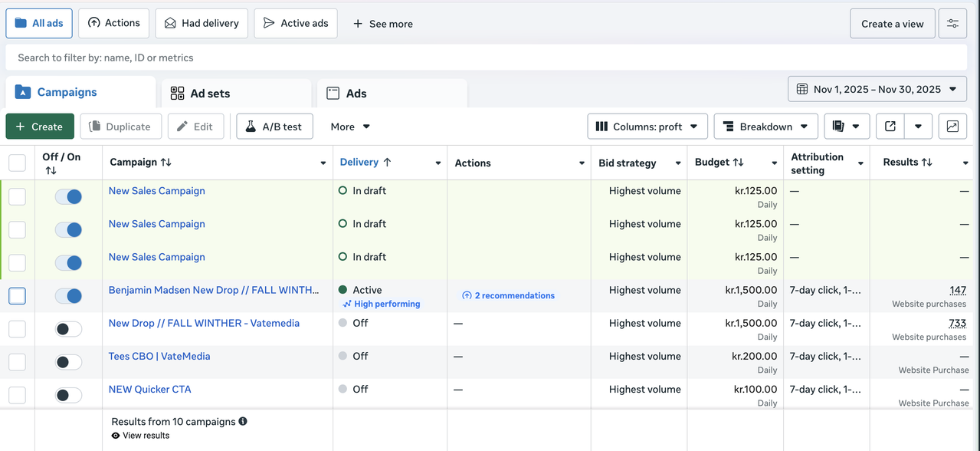980x451 pixels.
Task: Turn on Tees CBO | VateMedia campaign
Action: pyautogui.click(x=68, y=362)
